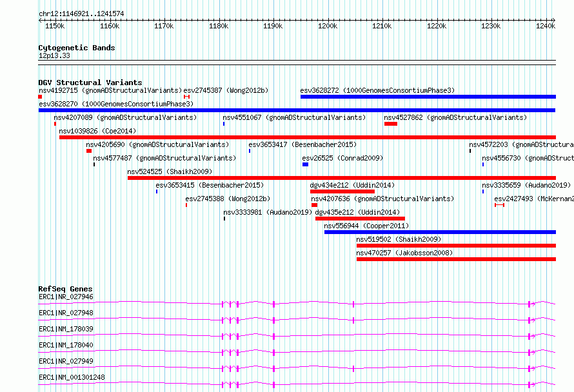Open nsv470257 (Jakobsson2008) label
The image size is (574, 392).
click(404, 253)
